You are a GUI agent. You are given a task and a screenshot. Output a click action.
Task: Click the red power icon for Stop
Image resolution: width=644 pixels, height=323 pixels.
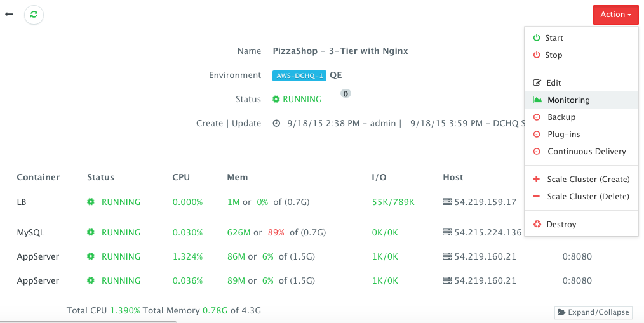pyautogui.click(x=537, y=55)
